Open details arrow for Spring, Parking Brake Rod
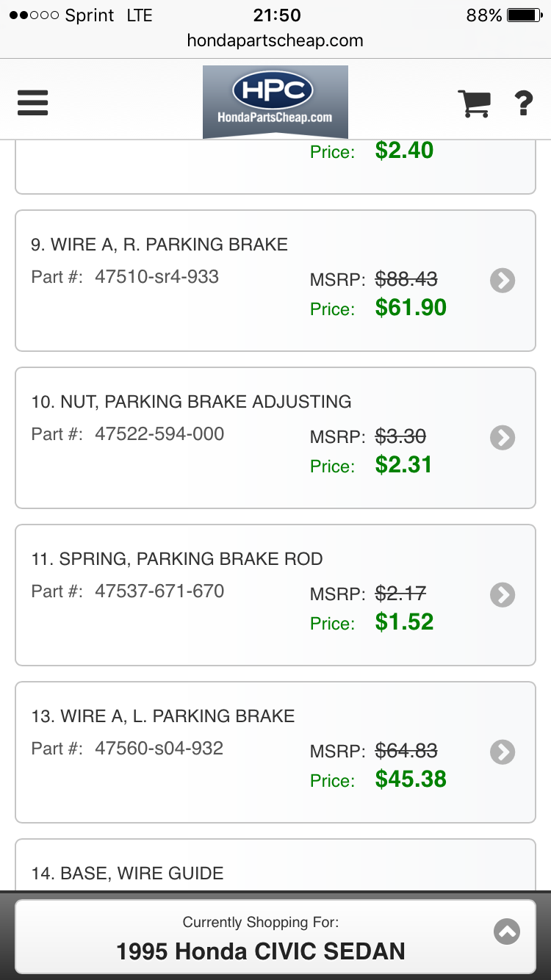 point(503,595)
